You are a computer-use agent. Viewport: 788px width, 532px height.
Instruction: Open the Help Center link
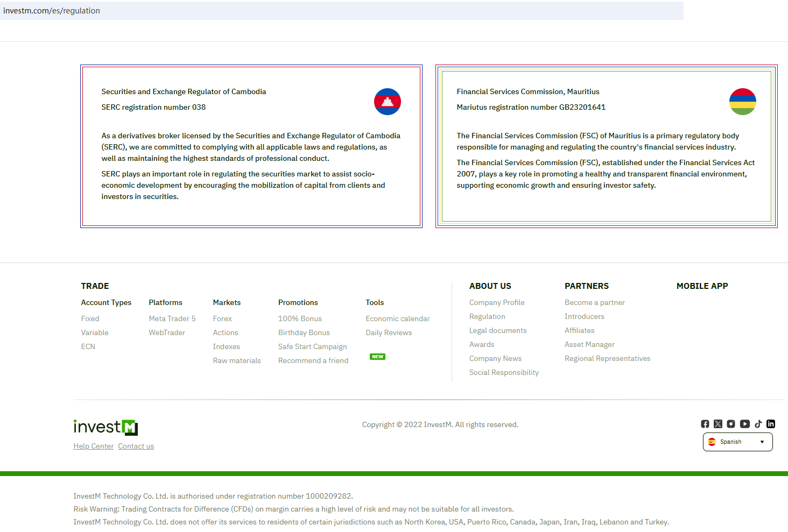pos(94,446)
